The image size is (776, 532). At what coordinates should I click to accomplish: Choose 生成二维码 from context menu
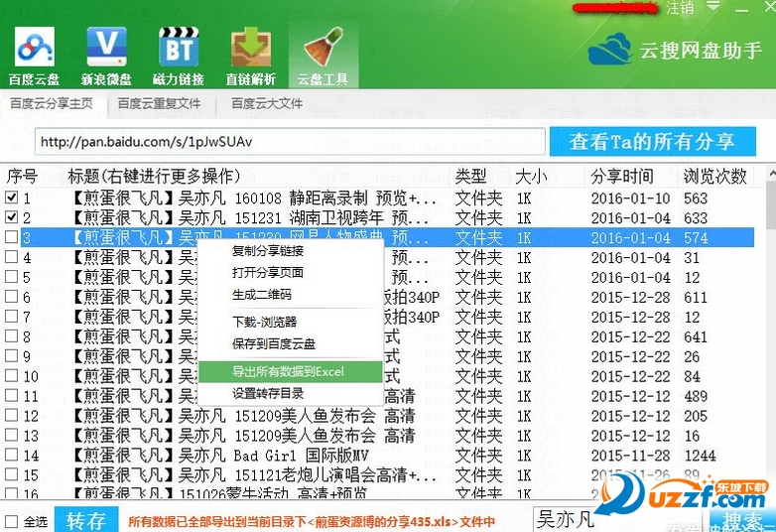click(x=290, y=295)
